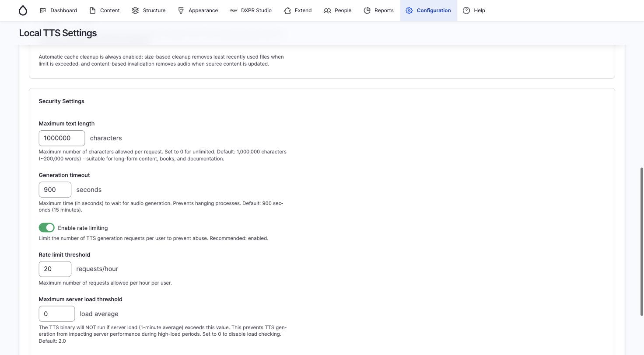The width and height of the screenshot is (644, 355).
Task: Open the Content menu item
Action: click(x=105, y=10)
